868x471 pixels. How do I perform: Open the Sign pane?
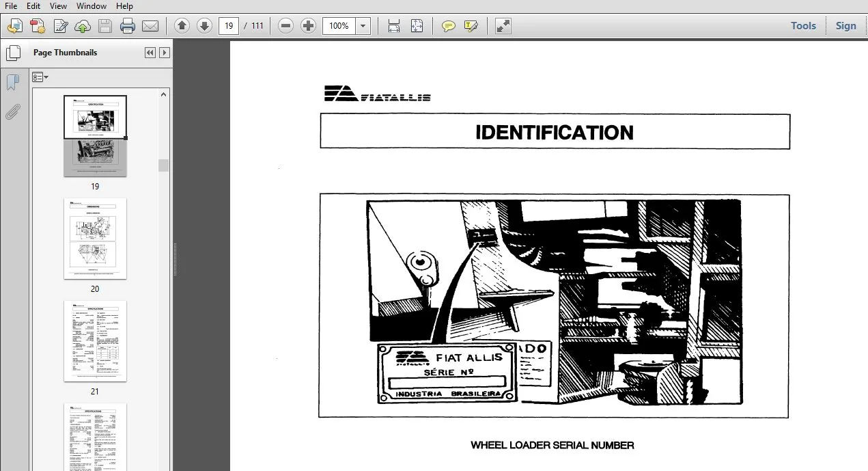point(845,26)
